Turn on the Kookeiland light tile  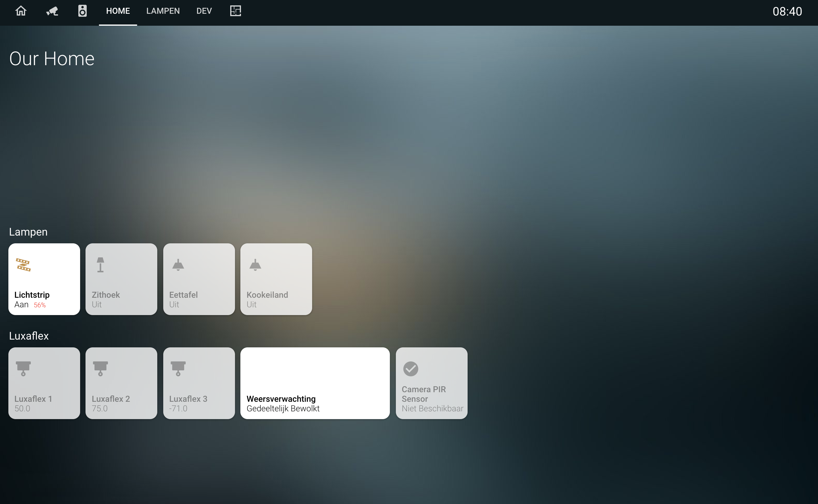(x=276, y=279)
